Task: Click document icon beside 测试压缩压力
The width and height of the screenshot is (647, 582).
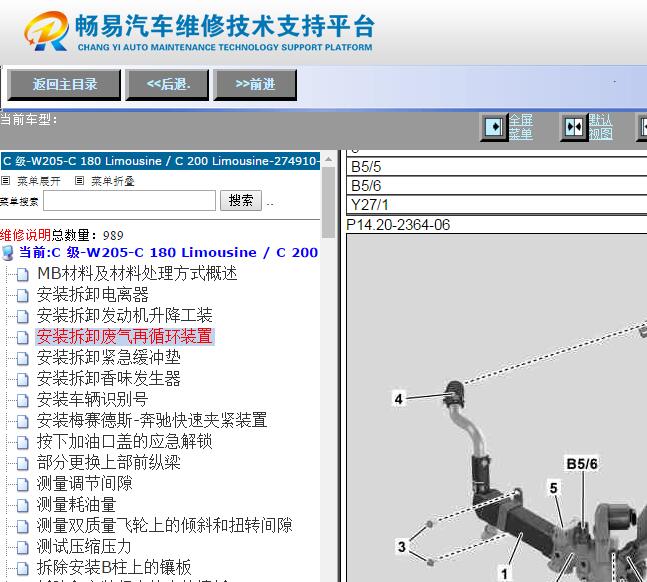Action: pos(23,547)
